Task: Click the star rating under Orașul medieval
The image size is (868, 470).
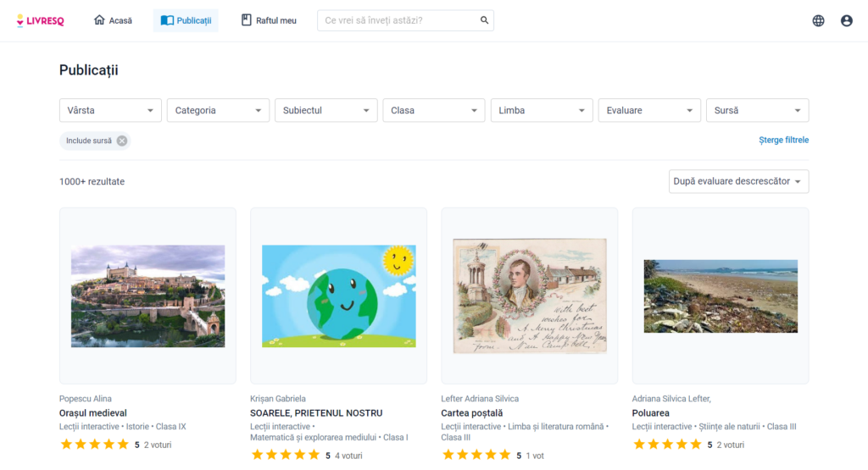Action: click(94, 445)
